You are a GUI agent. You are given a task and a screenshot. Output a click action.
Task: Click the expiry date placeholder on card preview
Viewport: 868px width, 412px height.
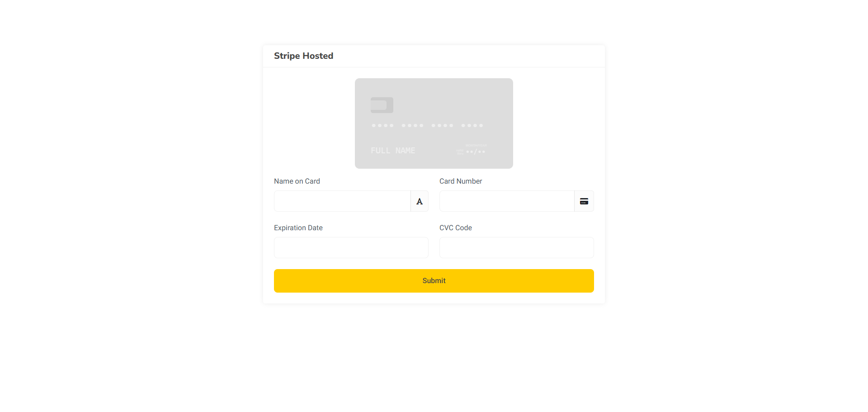[475, 152]
